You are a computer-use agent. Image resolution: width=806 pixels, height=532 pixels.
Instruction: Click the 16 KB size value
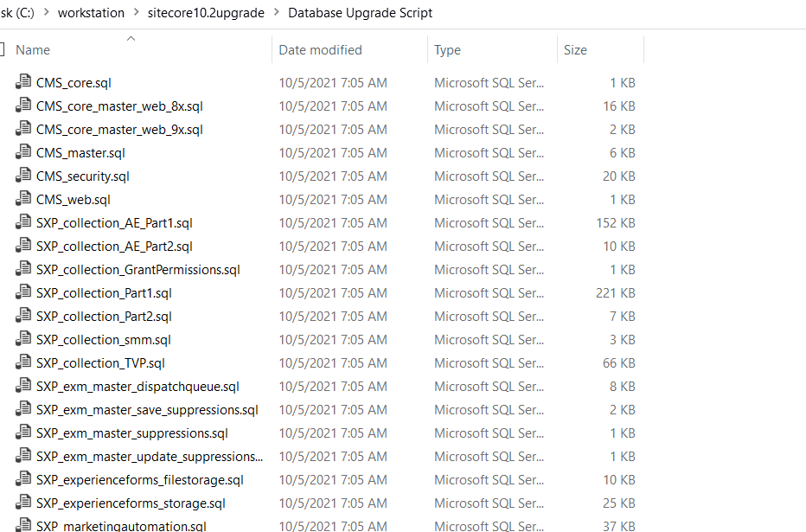(x=619, y=106)
